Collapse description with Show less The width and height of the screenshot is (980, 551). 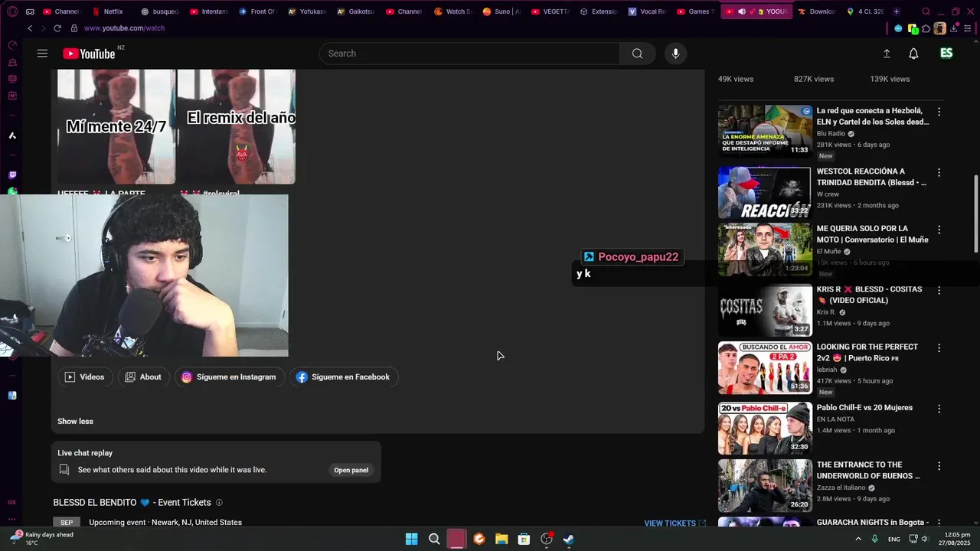75,421
